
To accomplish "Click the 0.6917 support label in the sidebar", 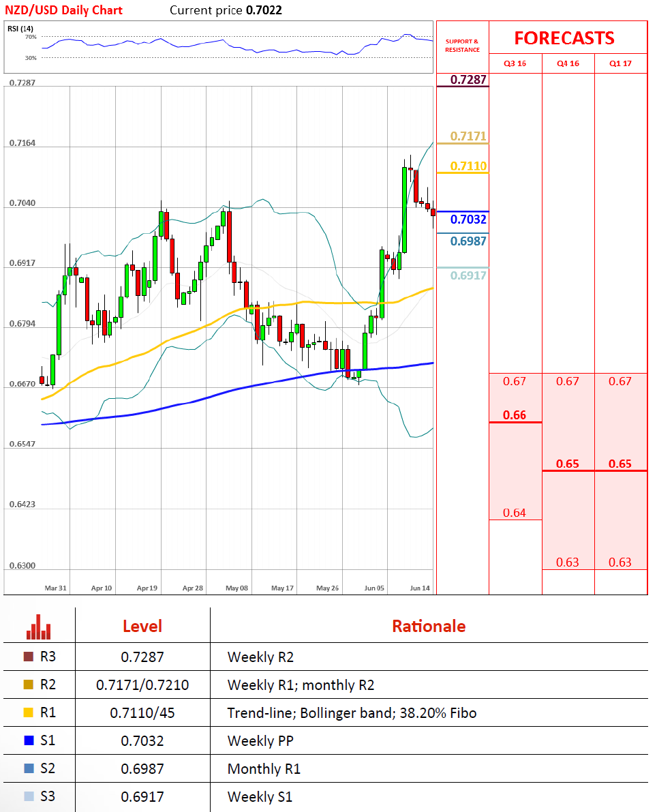I will coord(468,275).
